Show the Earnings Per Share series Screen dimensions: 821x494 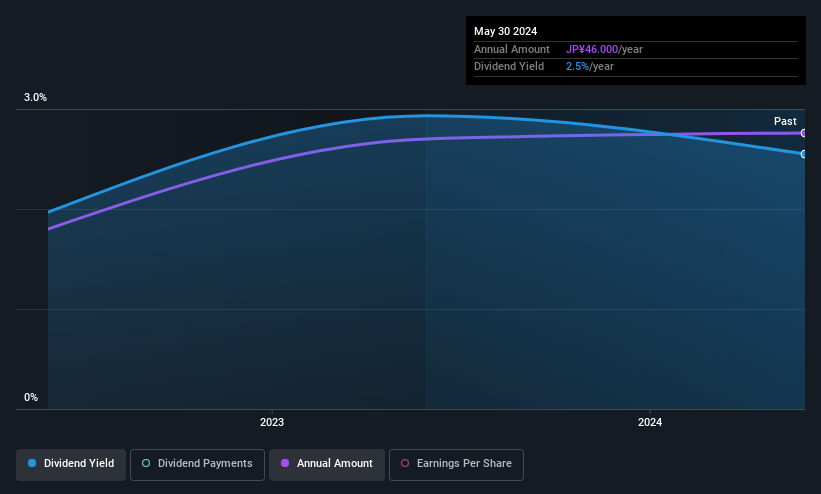click(456, 464)
